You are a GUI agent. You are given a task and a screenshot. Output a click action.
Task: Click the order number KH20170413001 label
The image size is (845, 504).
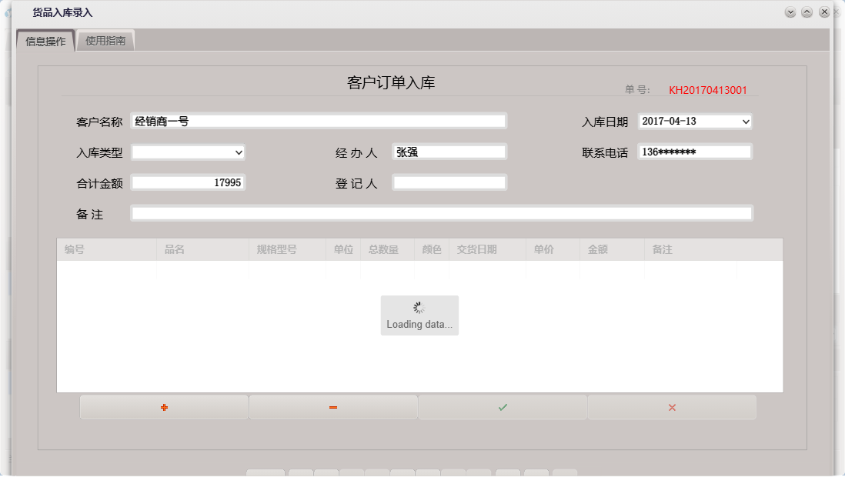coord(708,90)
